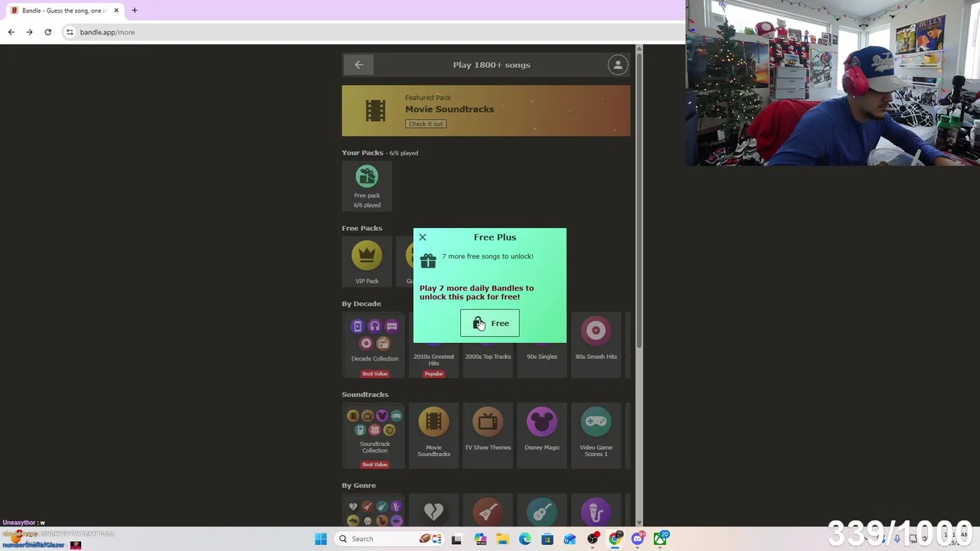Click the Best Value tag under Soundtrack Collection

(374, 465)
